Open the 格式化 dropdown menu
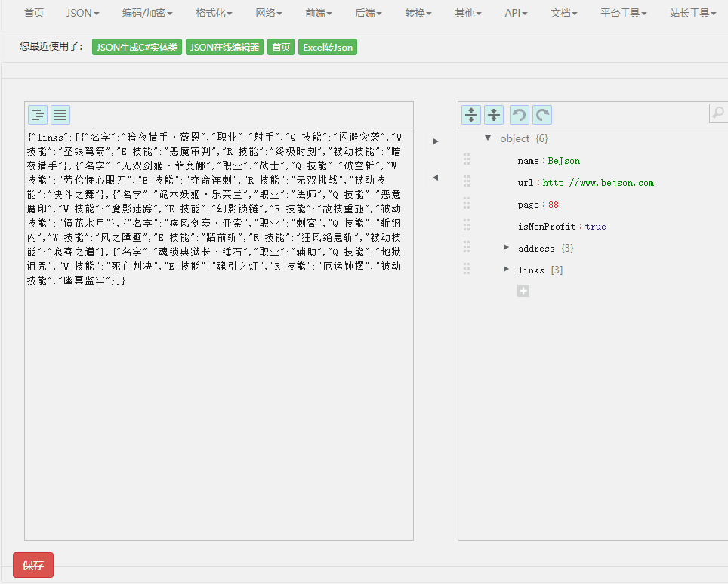This screenshot has width=728, height=584. pos(214,13)
